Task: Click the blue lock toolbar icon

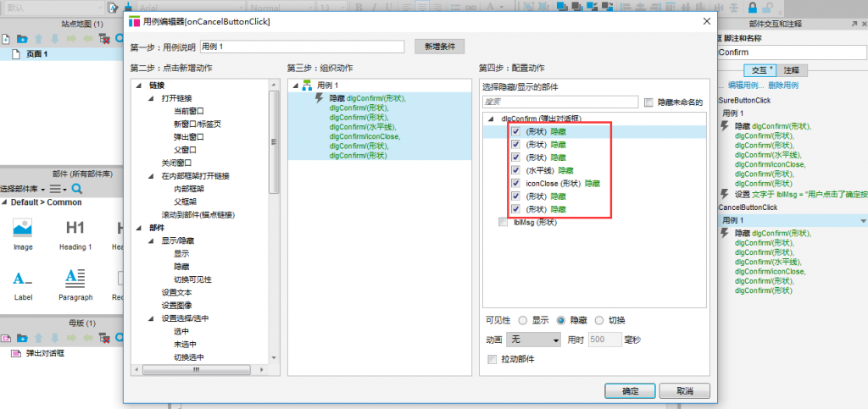Action: tap(753, 7)
